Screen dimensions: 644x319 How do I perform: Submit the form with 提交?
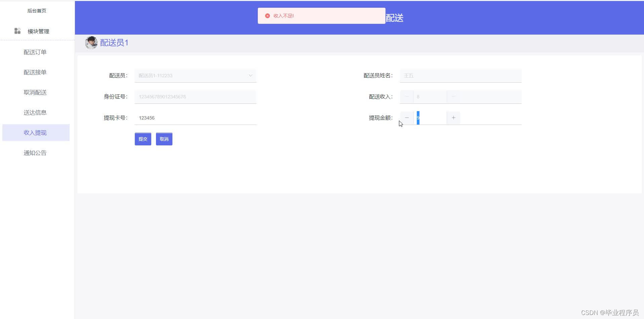[143, 139]
